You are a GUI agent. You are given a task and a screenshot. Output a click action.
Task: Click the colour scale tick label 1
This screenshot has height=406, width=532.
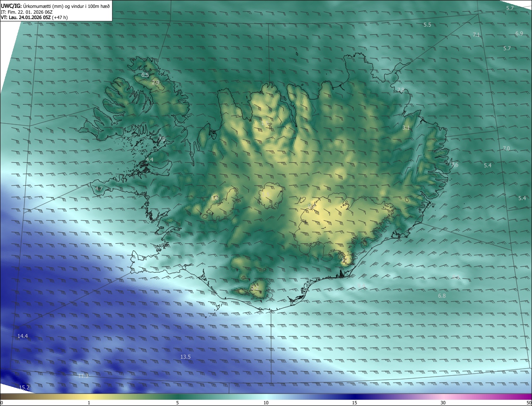pos(89,403)
